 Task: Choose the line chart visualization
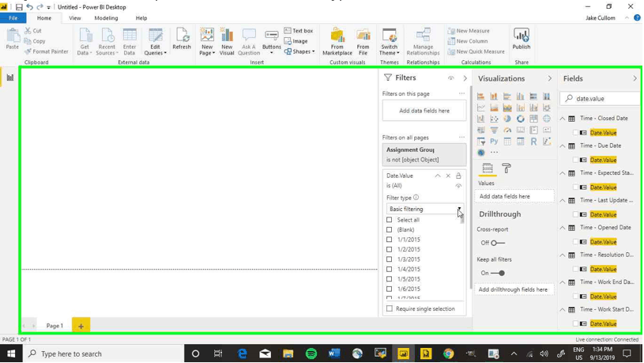click(x=481, y=108)
